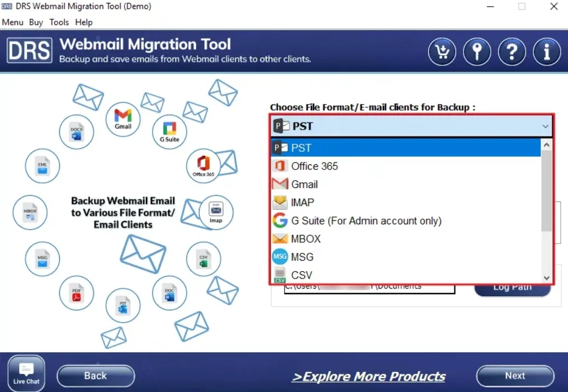
Task: Click the Gmail circle icon in illustration
Action: pos(123,119)
